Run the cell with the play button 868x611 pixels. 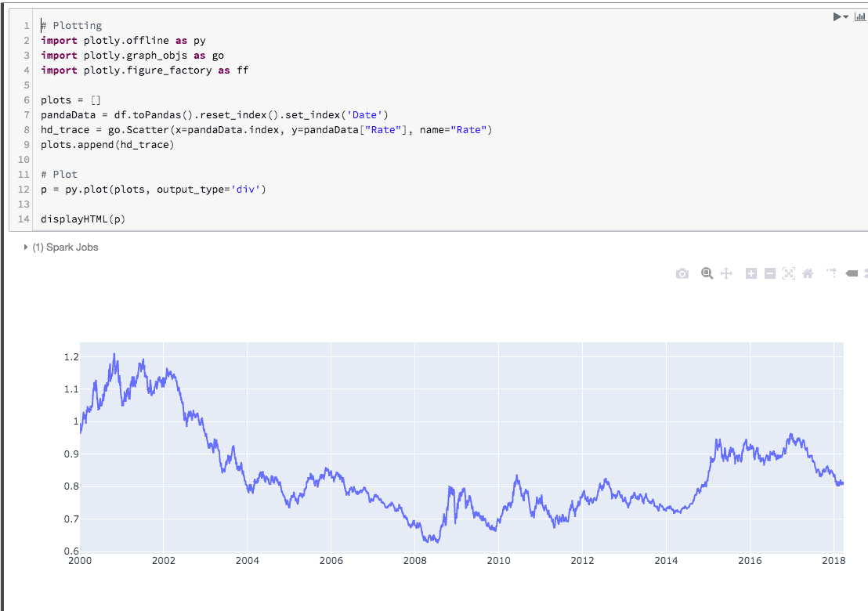[837, 16]
